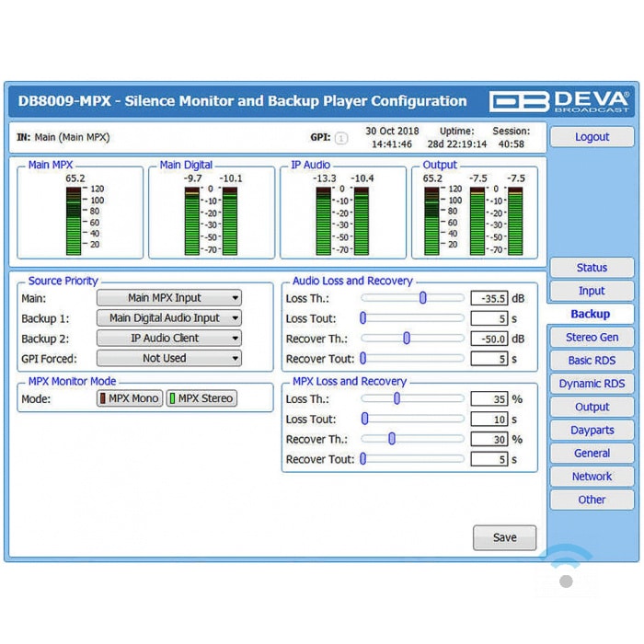Open the Dayparts tab

pos(592,431)
